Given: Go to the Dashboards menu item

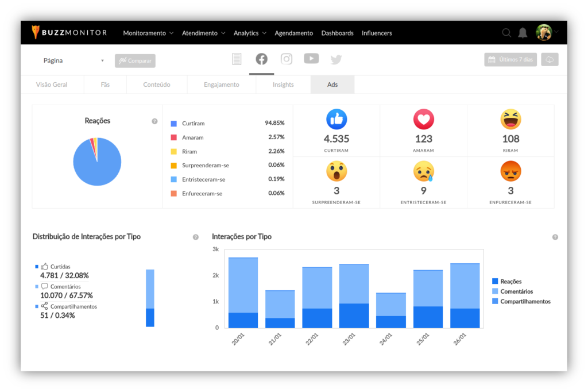Looking at the screenshot, I should 337,33.
